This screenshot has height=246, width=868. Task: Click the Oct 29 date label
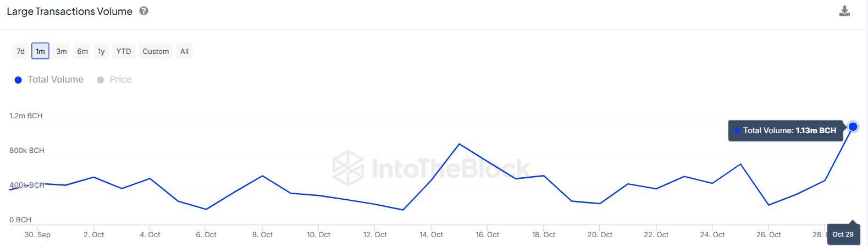tap(843, 234)
